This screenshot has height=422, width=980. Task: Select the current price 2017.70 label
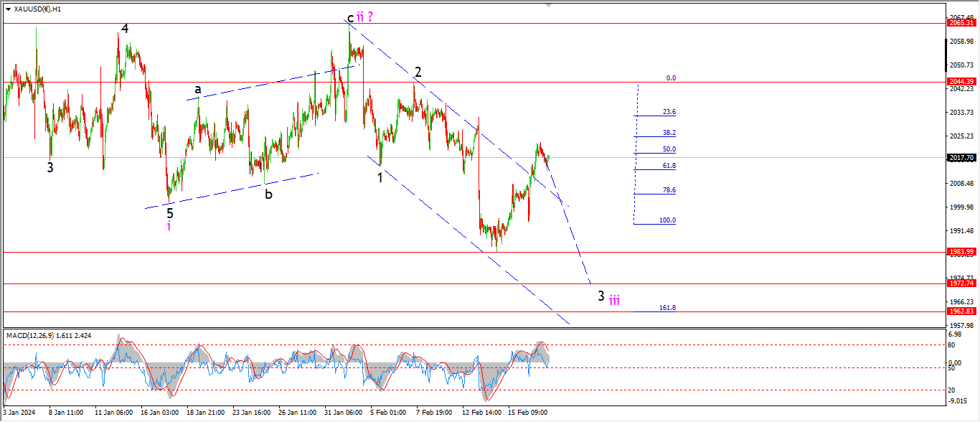961,158
